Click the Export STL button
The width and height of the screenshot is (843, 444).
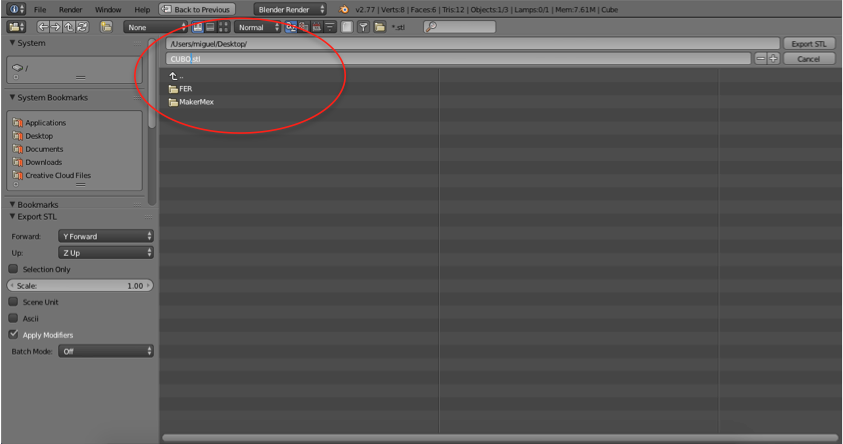pyautogui.click(x=808, y=44)
